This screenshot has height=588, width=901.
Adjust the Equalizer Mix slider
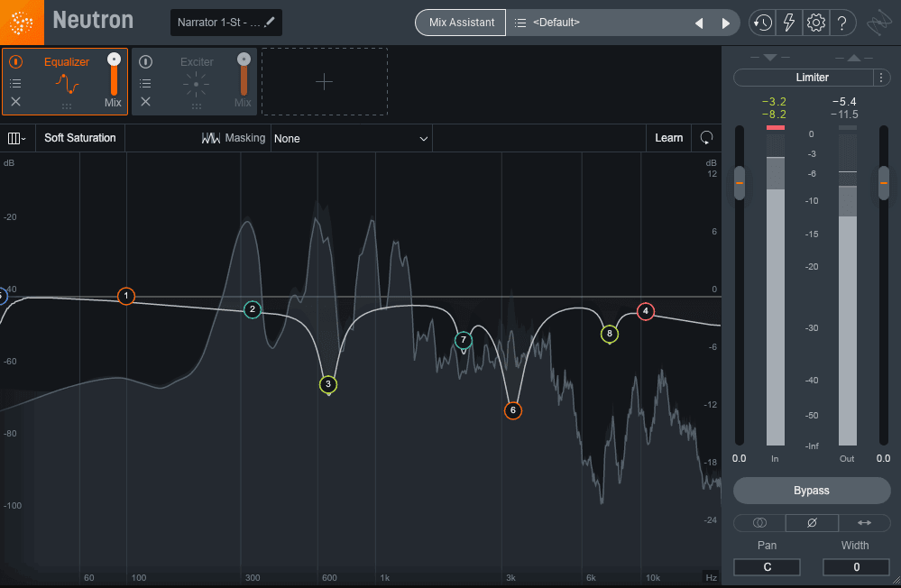(114, 75)
